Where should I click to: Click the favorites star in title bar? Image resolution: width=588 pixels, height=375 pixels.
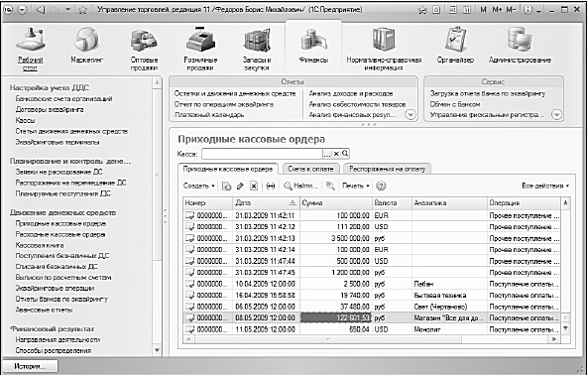pos(83,10)
